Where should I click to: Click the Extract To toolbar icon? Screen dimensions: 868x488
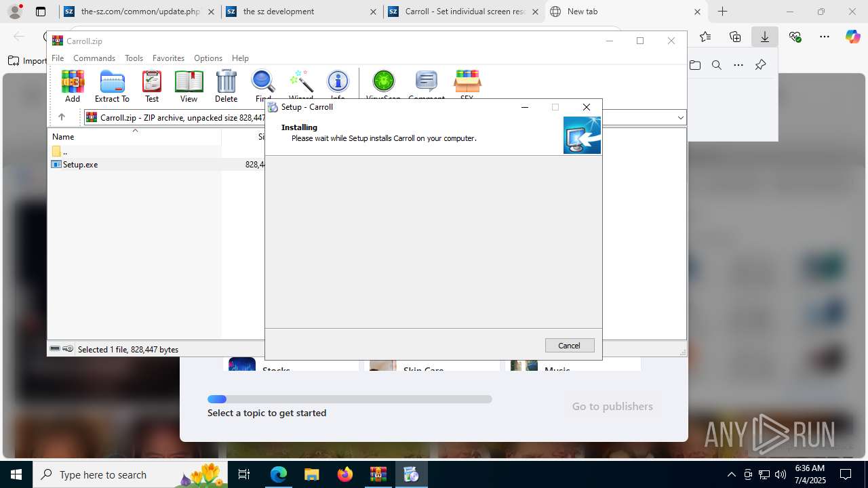tap(112, 86)
